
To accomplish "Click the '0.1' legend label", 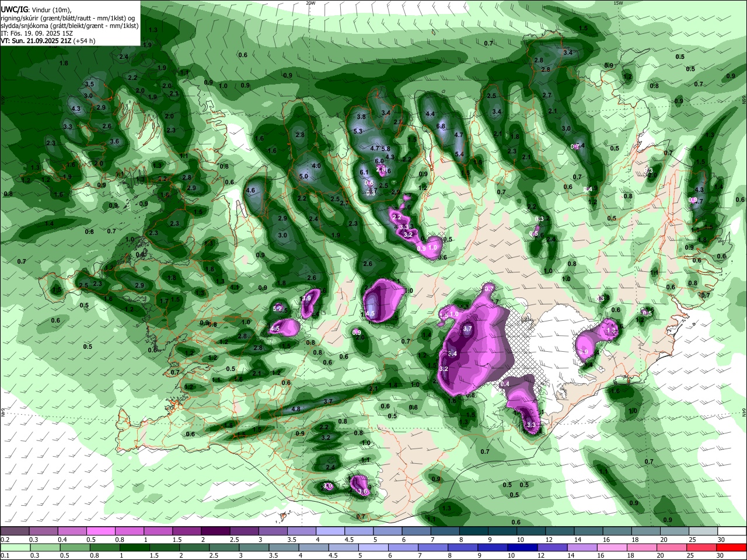I will coord(5,556).
